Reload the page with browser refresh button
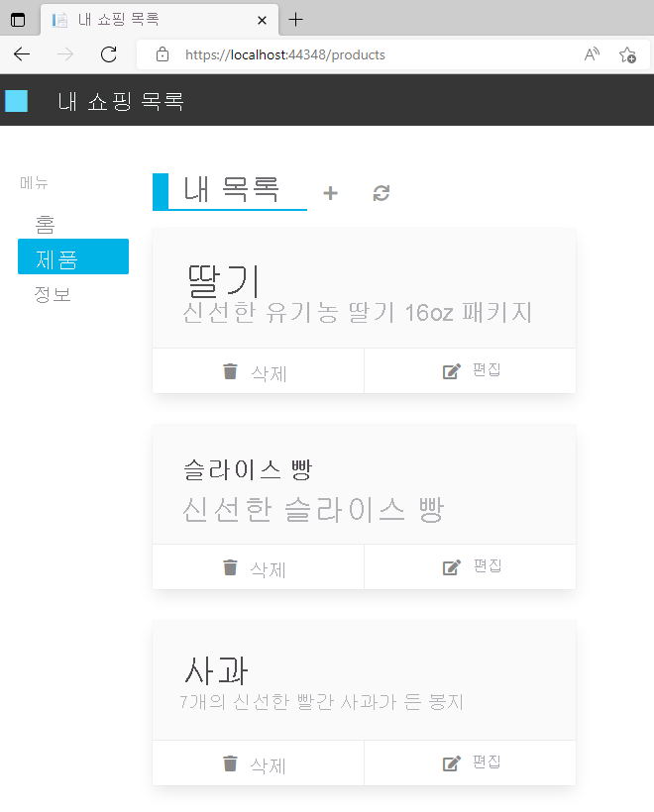The image size is (654, 812). (109, 54)
